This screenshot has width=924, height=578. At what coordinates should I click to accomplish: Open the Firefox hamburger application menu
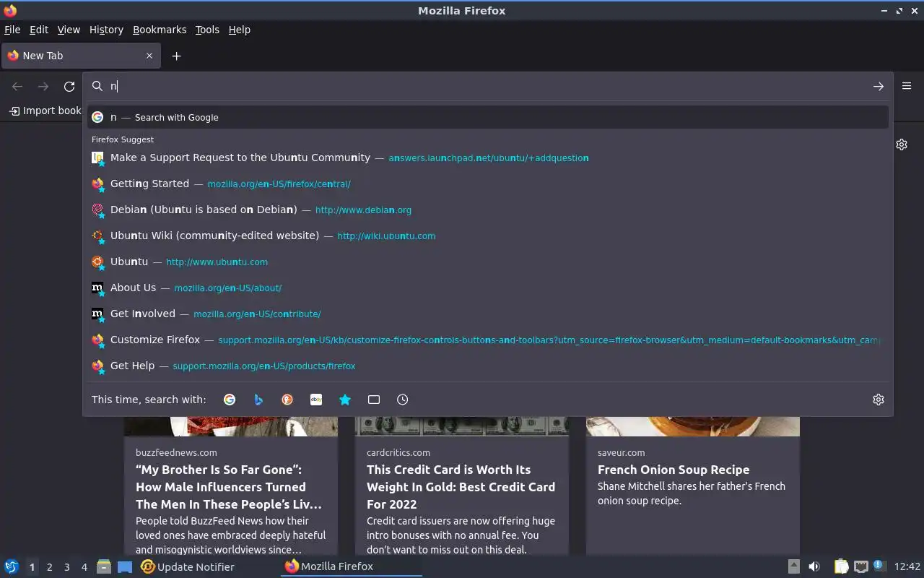[x=907, y=86]
